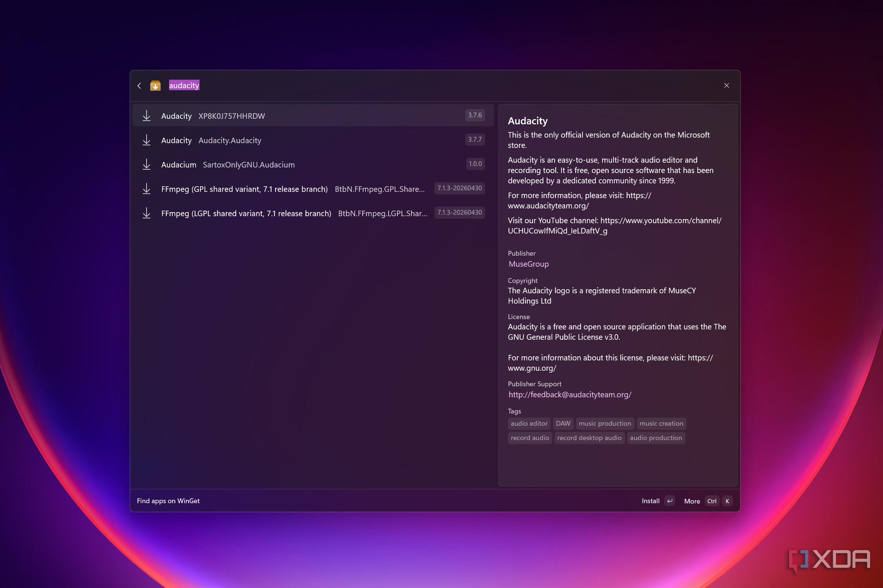Viewport: 883px width, 588px height.
Task: Click Find apps on WinGet status text
Action: click(x=168, y=501)
